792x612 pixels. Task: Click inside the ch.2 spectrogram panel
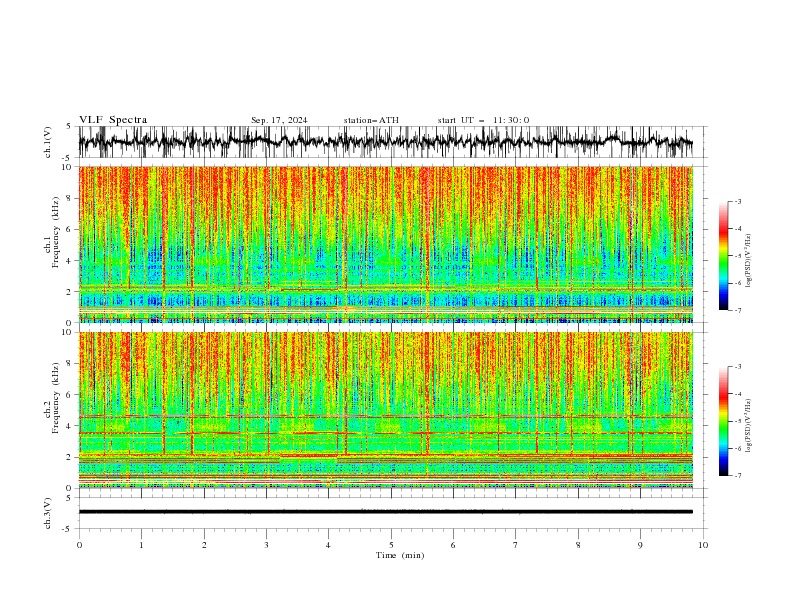click(385, 410)
